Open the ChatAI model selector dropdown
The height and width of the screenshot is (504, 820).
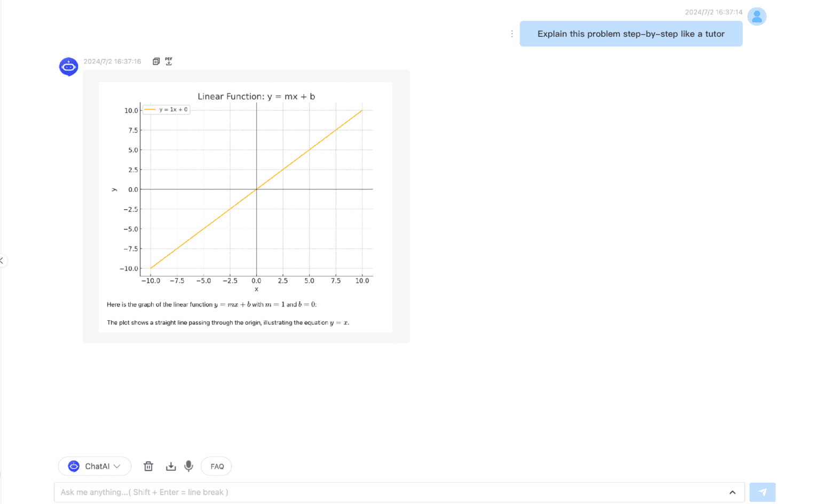94,466
